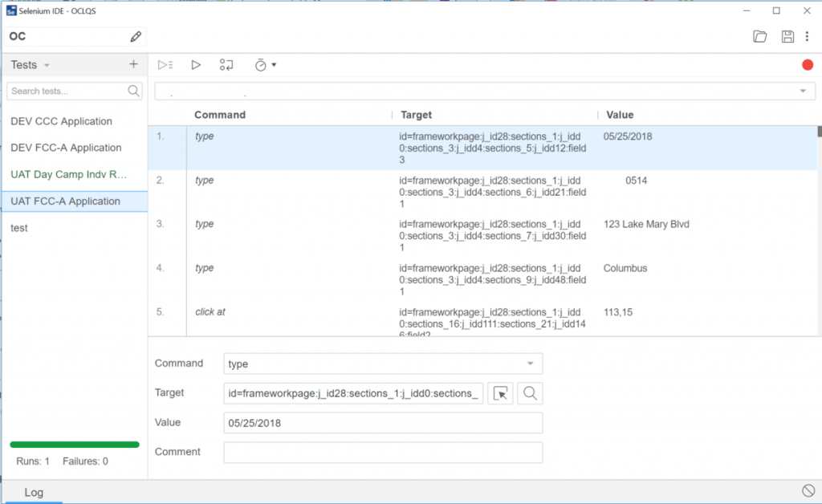This screenshot has width=822, height=504.
Task: Click the project name OC
Action: [18, 36]
